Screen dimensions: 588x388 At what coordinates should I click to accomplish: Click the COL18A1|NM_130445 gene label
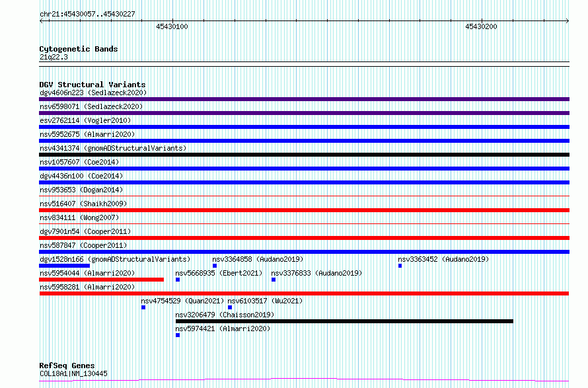73,373
